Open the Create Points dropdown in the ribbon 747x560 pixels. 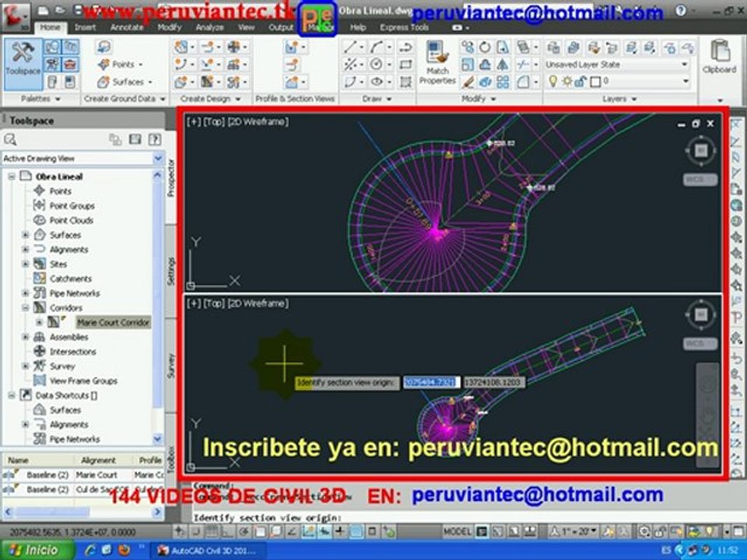point(121,64)
